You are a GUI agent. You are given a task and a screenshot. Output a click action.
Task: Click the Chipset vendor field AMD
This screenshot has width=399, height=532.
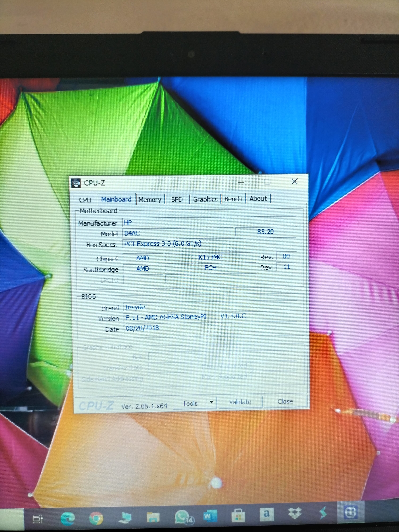coord(143,258)
